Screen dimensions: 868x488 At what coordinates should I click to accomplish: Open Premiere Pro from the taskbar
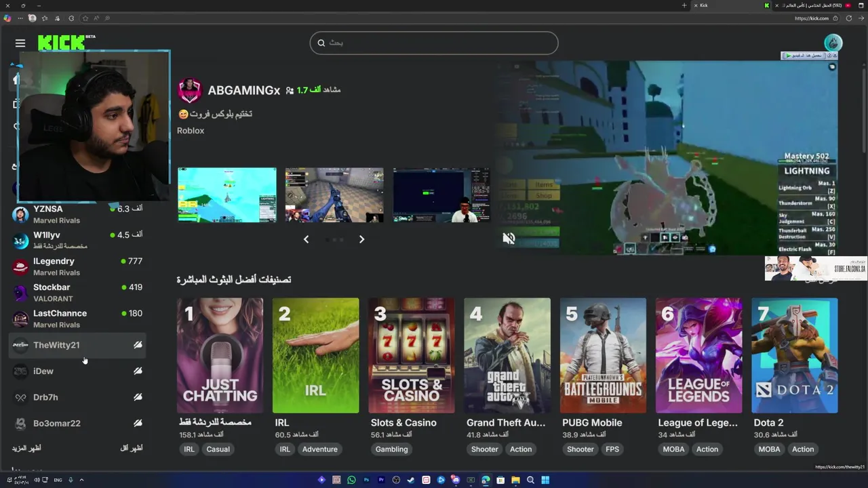tap(381, 480)
